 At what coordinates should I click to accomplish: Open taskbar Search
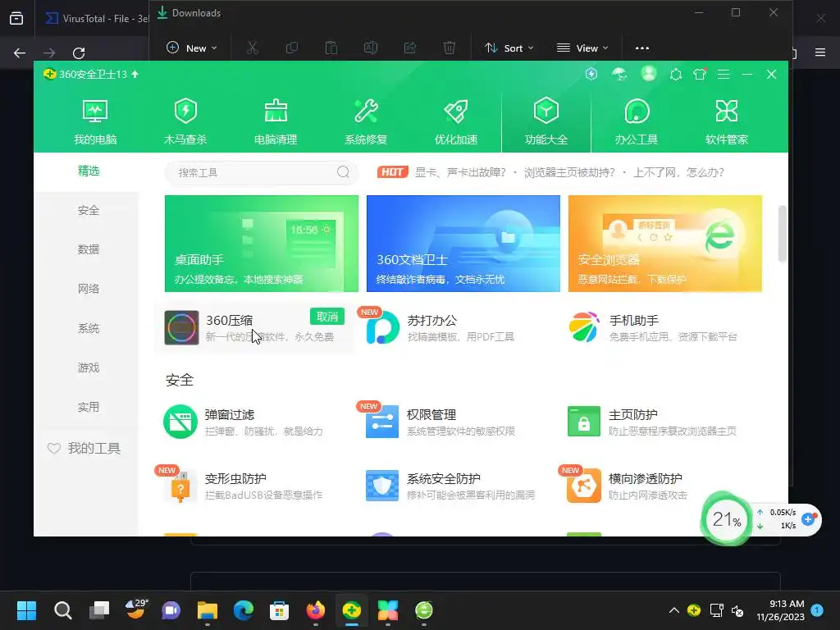62,610
